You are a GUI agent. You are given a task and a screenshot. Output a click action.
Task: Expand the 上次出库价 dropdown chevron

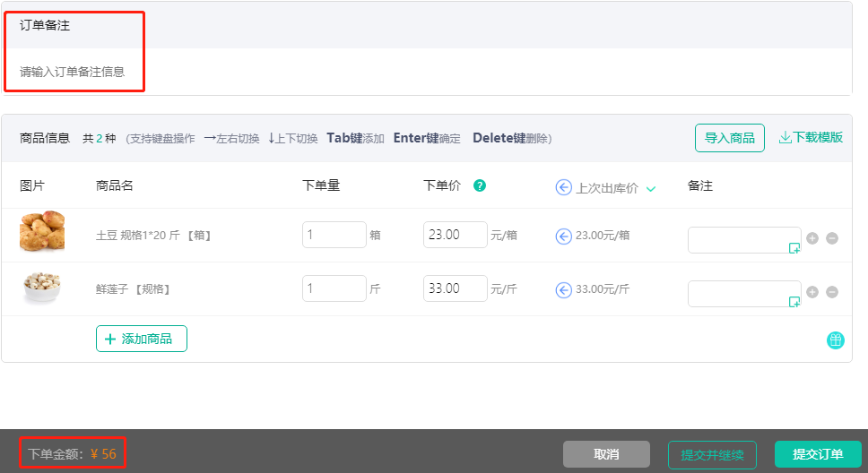coord(651,189)
